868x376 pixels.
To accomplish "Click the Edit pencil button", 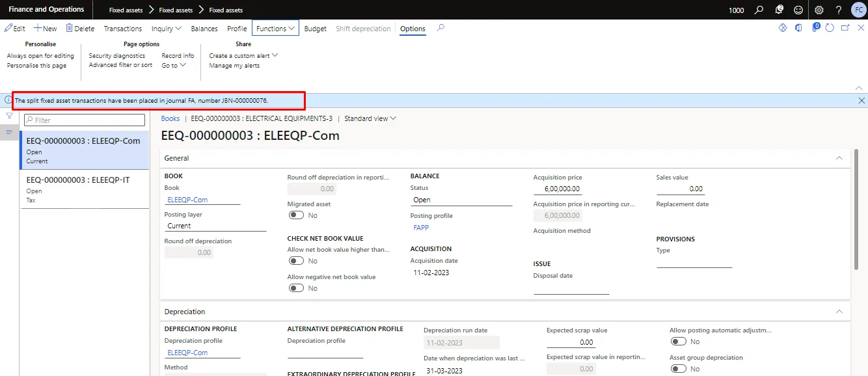I will [15, 29].
